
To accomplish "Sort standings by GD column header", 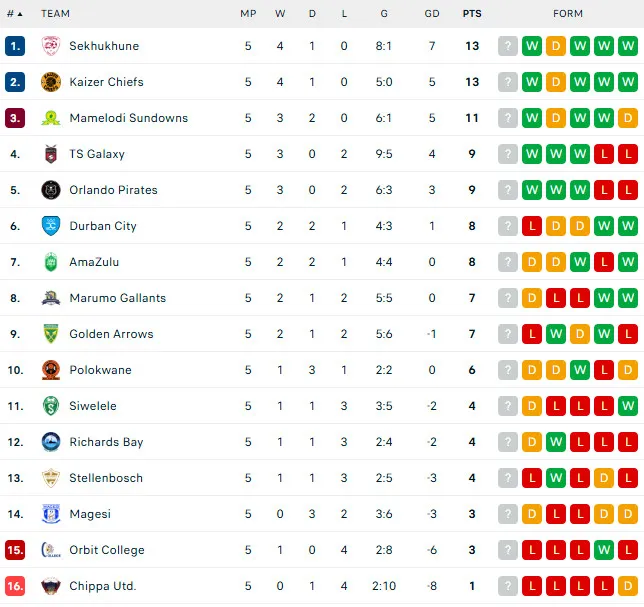I will [x=431, y=14].
